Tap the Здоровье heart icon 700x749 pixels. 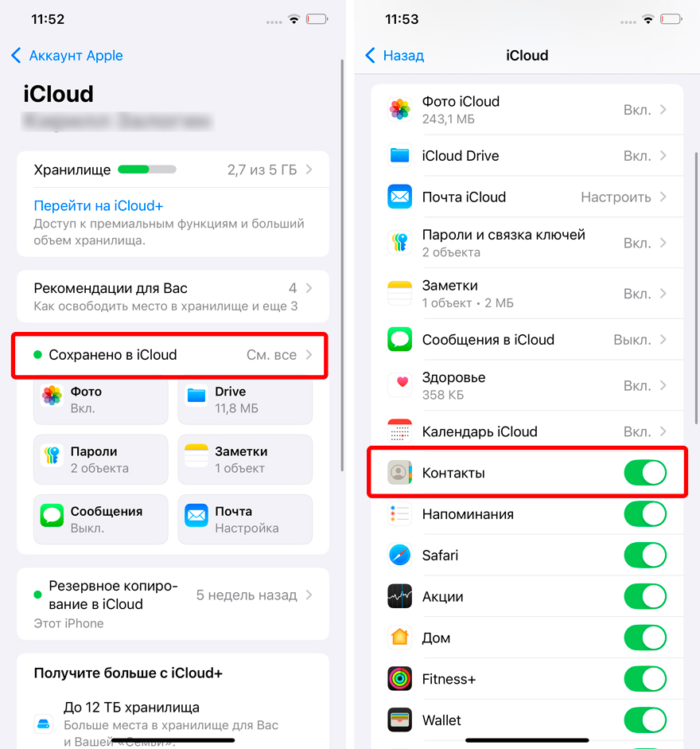399,385
